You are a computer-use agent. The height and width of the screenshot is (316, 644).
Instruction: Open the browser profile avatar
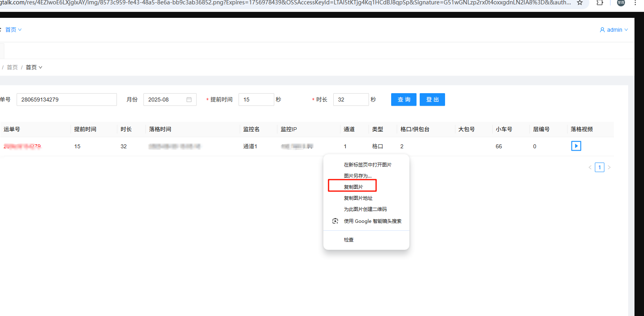point(621,3)
